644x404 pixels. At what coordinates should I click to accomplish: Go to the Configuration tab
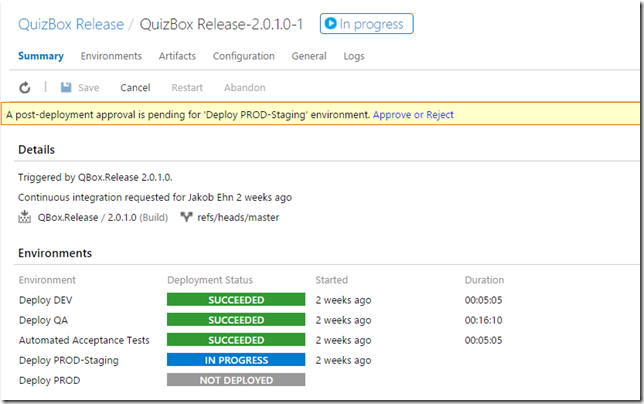point(244,56)
